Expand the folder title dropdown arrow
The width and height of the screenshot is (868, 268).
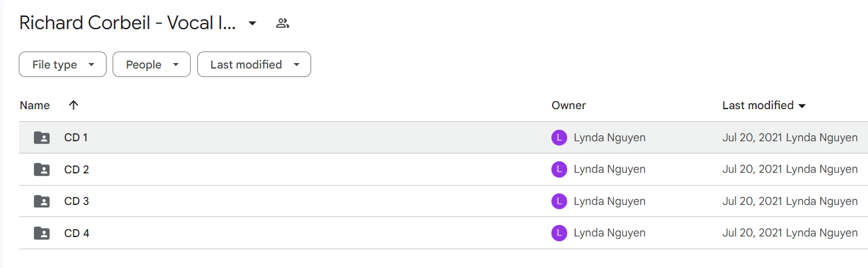(252, 24)
